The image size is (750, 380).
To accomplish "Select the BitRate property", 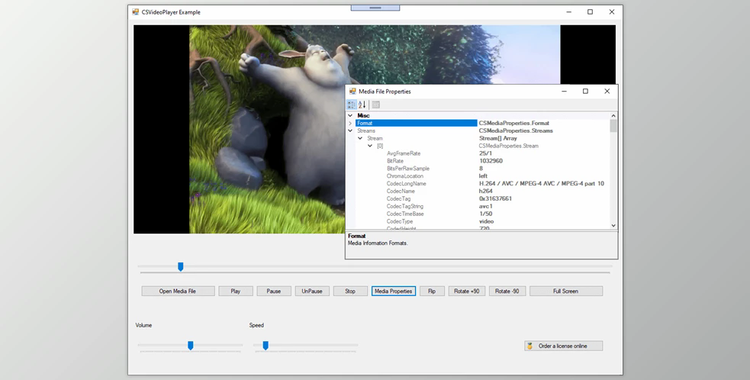I will pyautogui.click(x=395, y=161).
